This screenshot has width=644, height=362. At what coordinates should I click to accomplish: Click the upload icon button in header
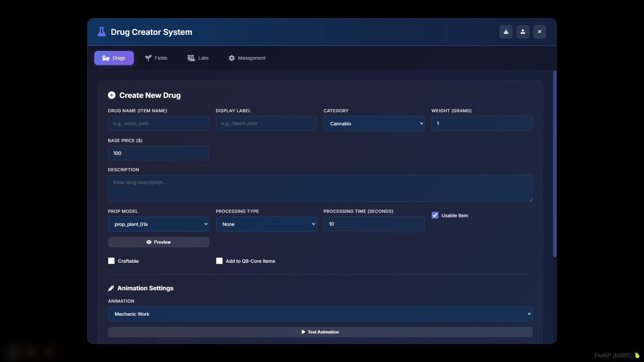tap(523, 32)
